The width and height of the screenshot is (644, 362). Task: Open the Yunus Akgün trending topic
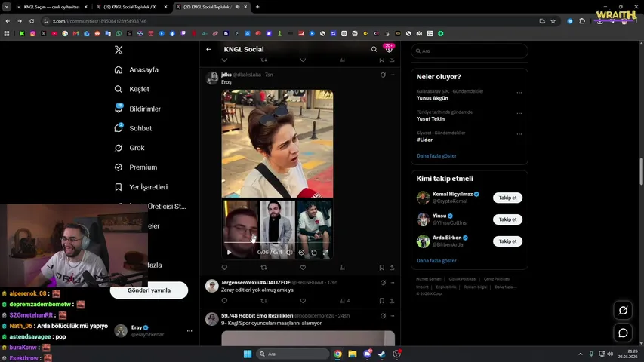(x=432, y=98)
